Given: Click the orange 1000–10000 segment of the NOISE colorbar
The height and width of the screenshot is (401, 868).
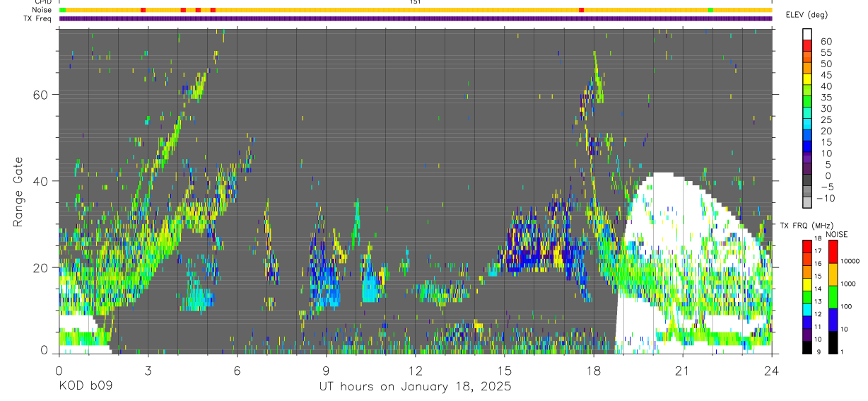Looking at the screenshot, I should [x=833, y=274].
